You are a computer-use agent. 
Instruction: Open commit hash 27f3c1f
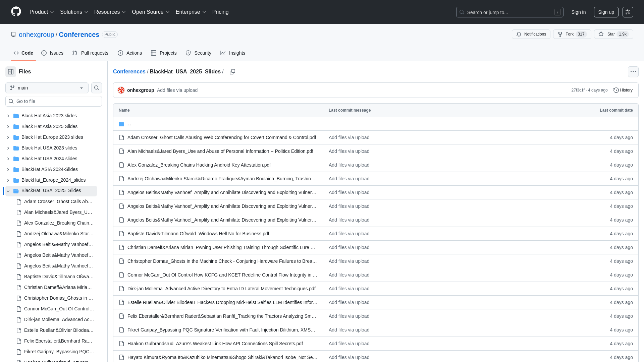click(x=578, y=90)
